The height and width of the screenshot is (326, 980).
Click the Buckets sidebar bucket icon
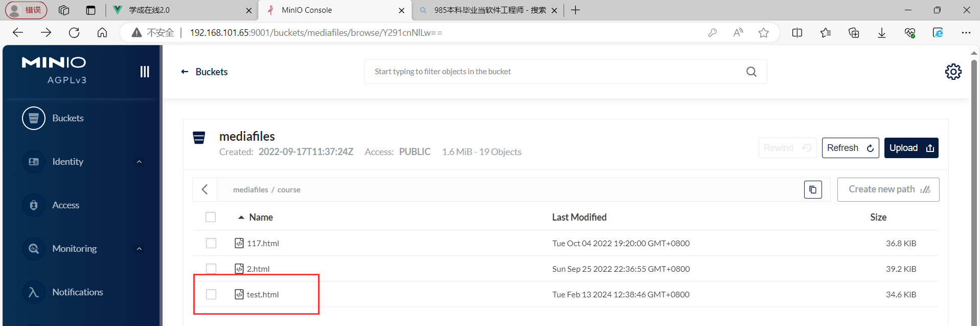34,118
